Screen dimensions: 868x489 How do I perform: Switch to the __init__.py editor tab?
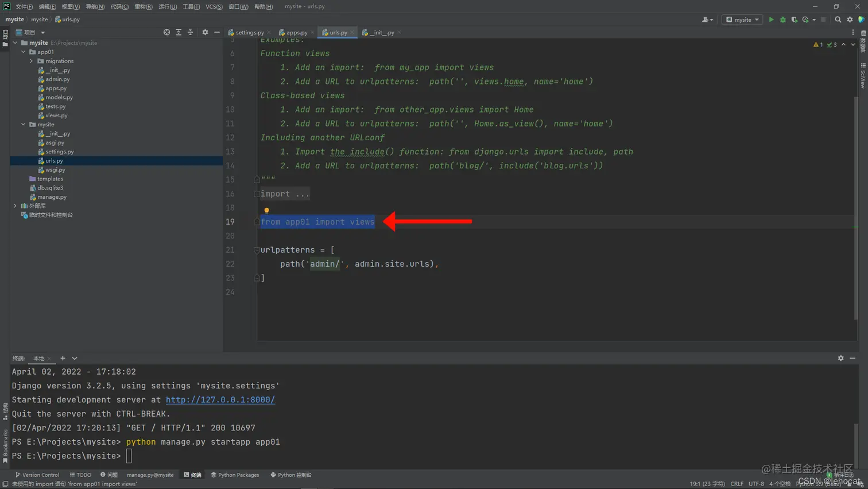coord(382,32)
